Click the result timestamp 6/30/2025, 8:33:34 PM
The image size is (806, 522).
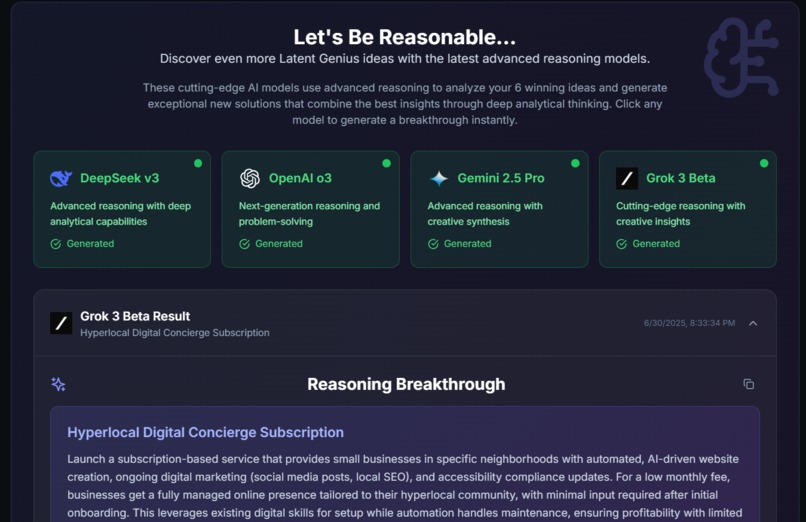(689, 323)
